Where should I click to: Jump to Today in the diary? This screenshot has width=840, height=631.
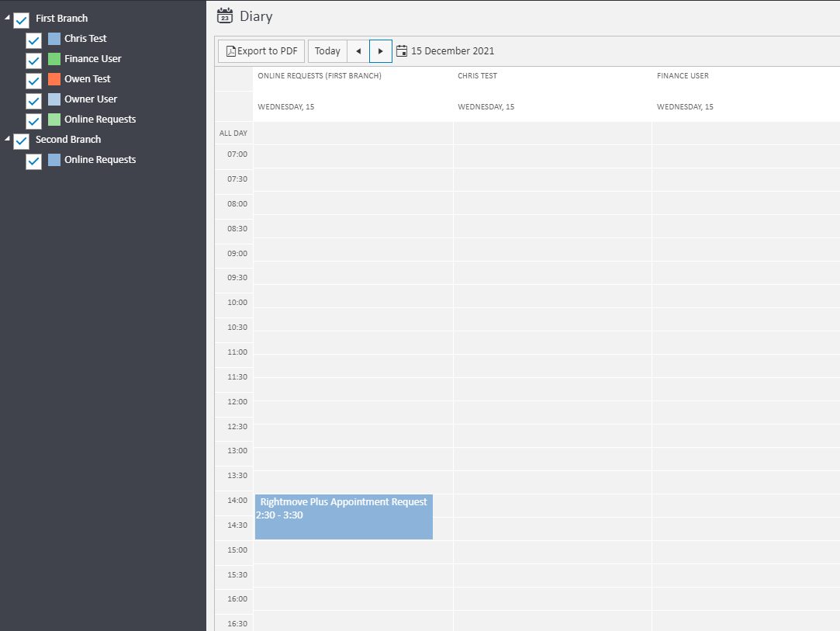point(327,51)
